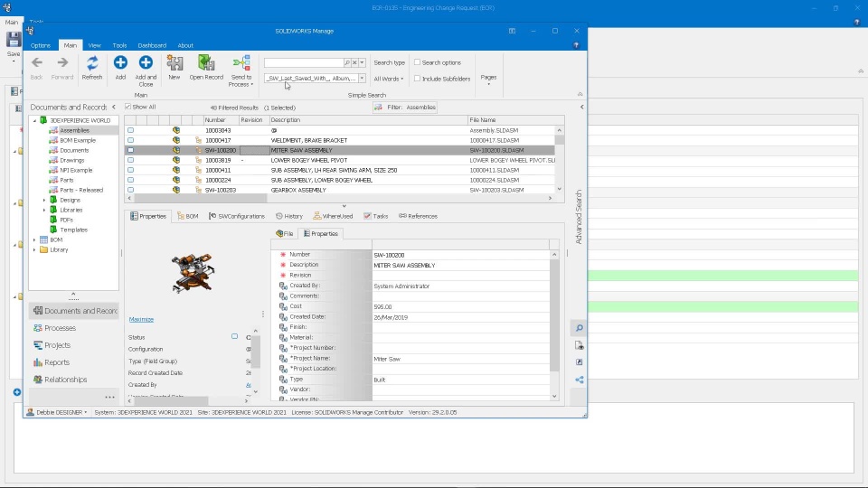
Task: Expand the Library folder node
Action: tap(34, 250)
